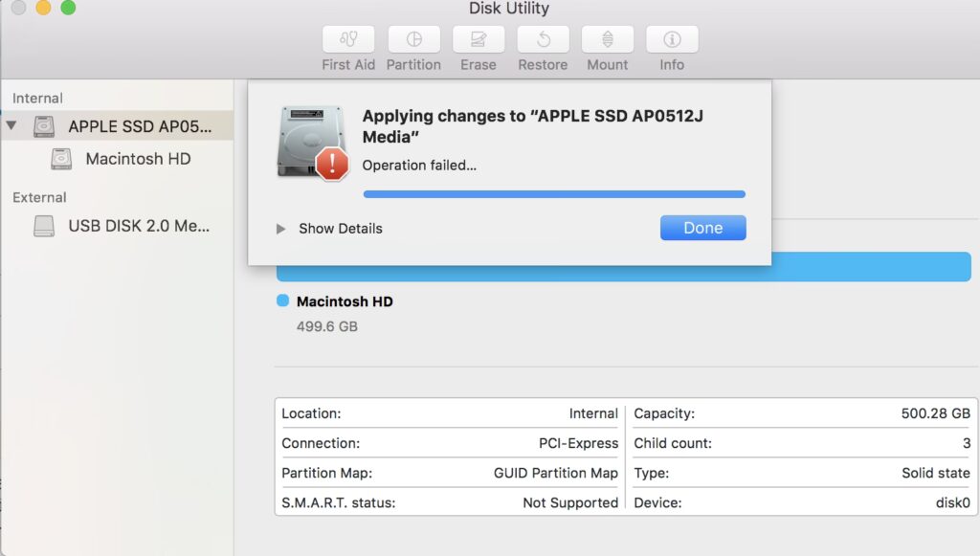Click the USB DISK 2.0 drive icon
980x556 pixels.
[44, 227]
